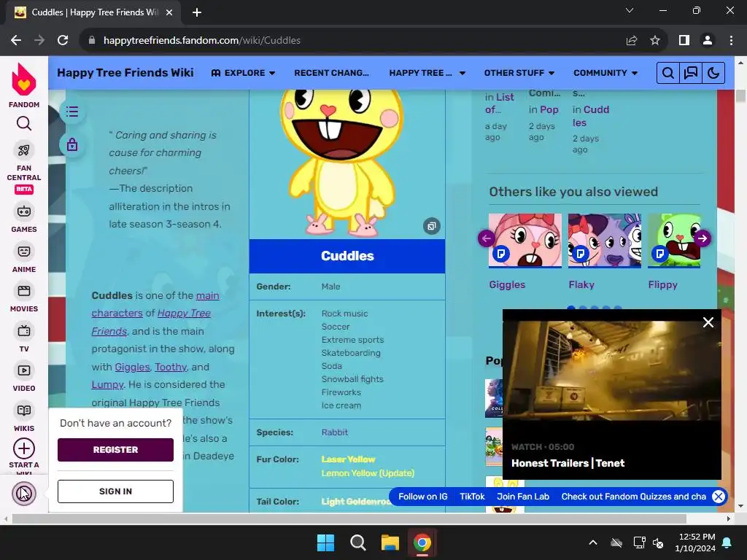Open File Explorer from taskbar
Screen dimensions: 747x560
(390, 542)
